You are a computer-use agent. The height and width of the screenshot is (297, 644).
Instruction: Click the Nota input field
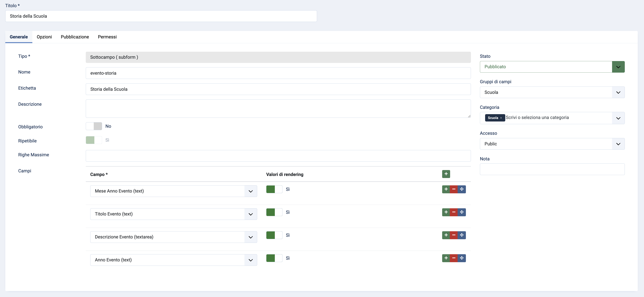552,169
